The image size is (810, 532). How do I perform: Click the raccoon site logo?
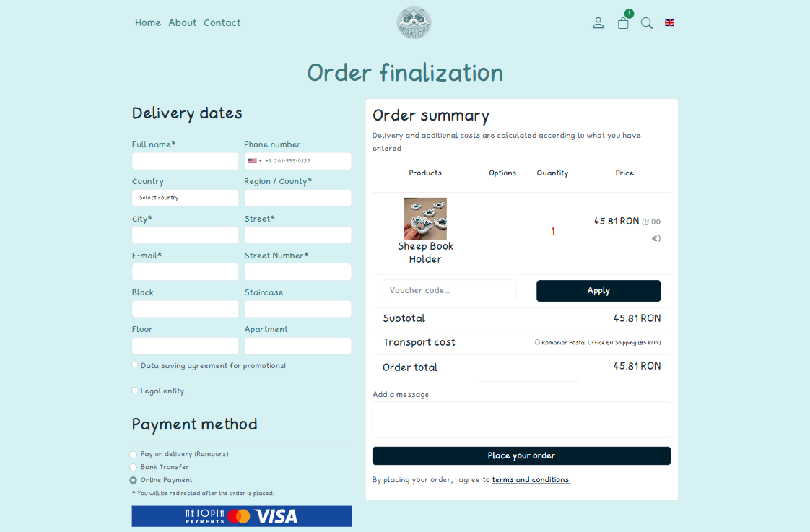(x=414, y=23)
